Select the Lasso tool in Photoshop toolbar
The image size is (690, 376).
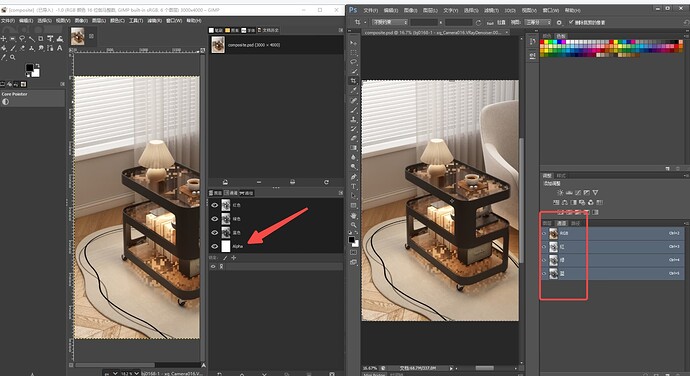coord(353,62)
